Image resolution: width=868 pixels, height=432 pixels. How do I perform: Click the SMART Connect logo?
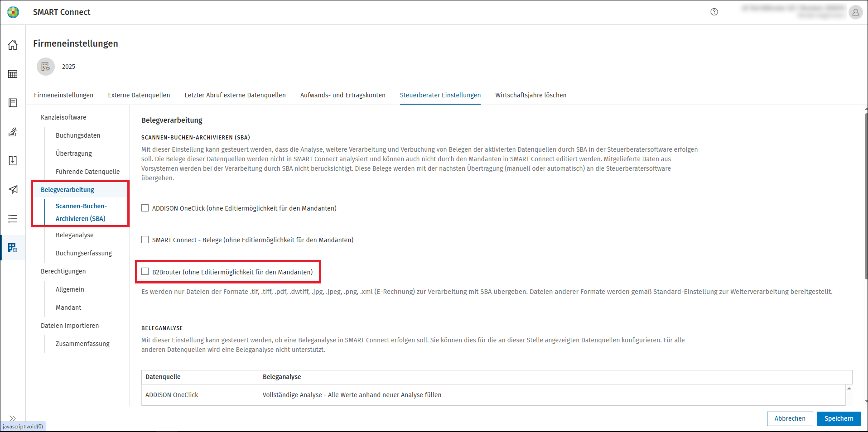pos(13,12)
